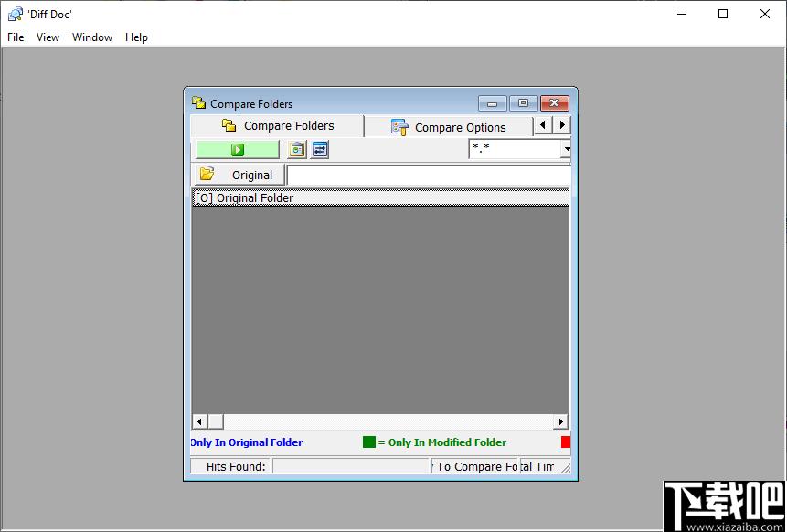Click the green Only In Modified Folder square
The height and width of the screenshot is (532, 787).
click(369, 442)
